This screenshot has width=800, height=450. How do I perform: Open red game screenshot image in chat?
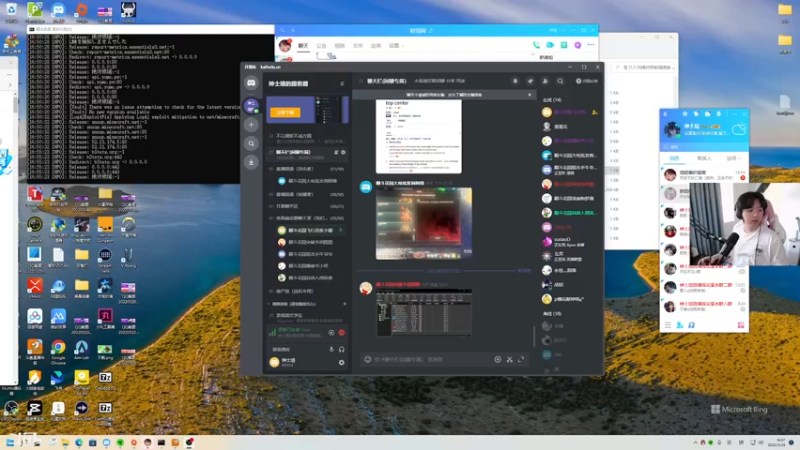coord(424,223)
